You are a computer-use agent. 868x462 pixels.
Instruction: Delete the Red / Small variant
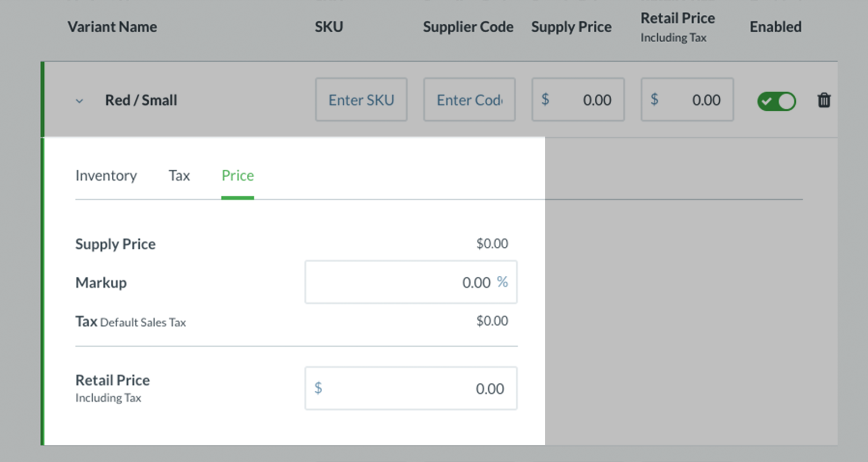[824, 100]
